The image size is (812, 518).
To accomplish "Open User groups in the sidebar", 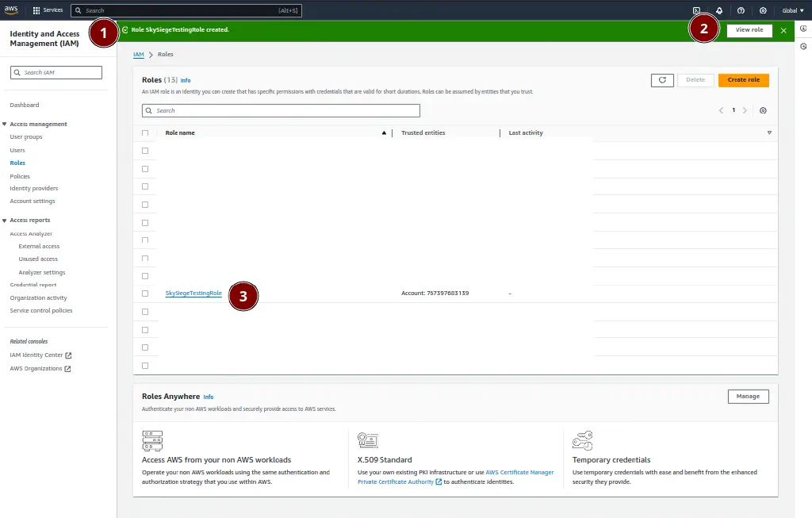I will 26,137.
